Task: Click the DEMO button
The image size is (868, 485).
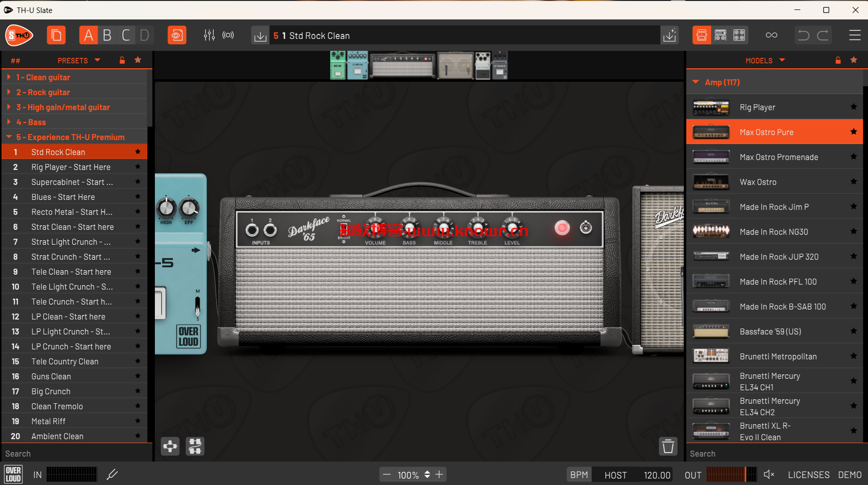Action: pyautogui.click(x=850, y=475)
